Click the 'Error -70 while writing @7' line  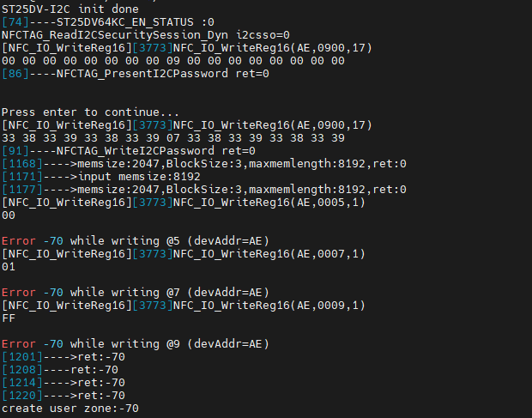point(136,293)
